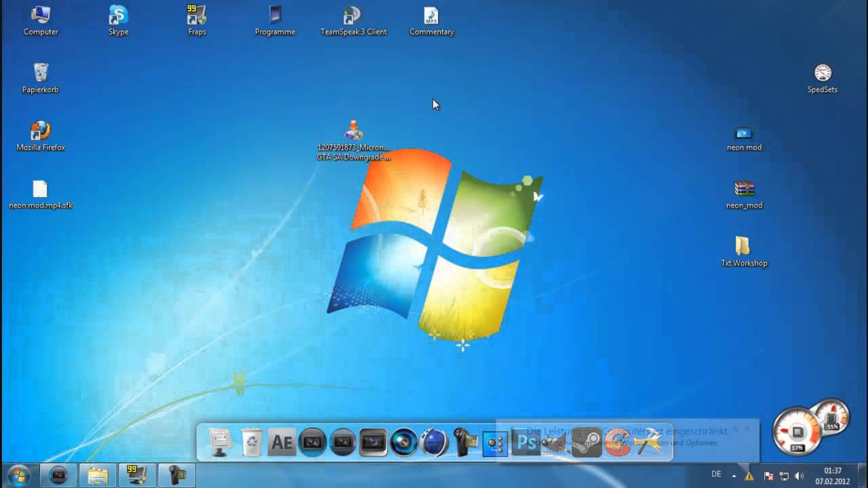
Task: Open the Windows Start menu
Action: click(18, 475)
